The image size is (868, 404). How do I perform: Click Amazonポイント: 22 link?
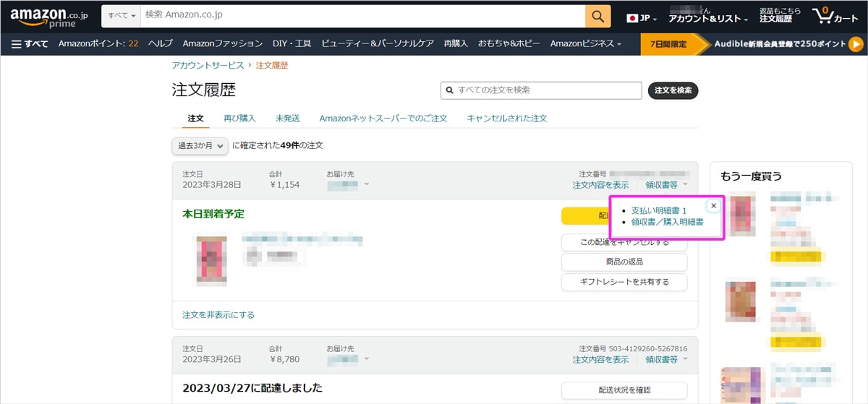(x=98, y=43)
